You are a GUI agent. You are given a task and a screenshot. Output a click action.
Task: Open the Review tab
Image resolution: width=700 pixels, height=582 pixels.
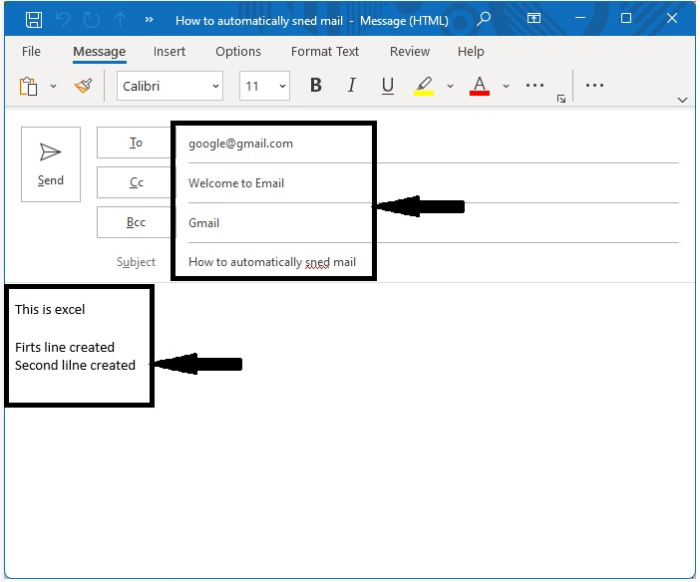tap(410, 51)
